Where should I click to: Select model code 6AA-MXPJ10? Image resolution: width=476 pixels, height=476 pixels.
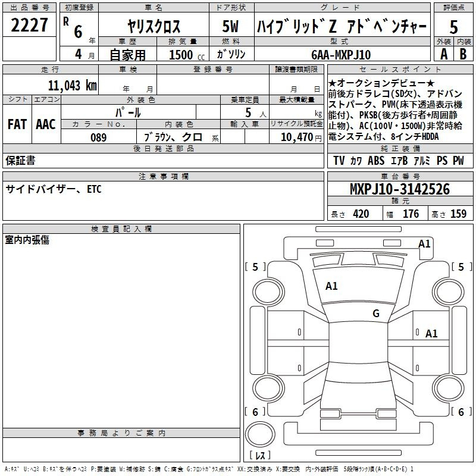pos(341,55)
